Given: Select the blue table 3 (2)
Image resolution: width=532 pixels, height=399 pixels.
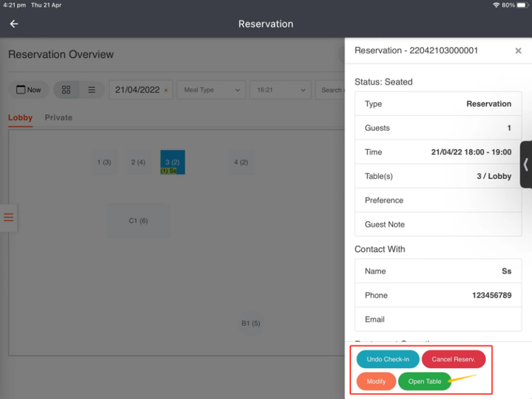Looking at the screenshot, I should point(172,162).
